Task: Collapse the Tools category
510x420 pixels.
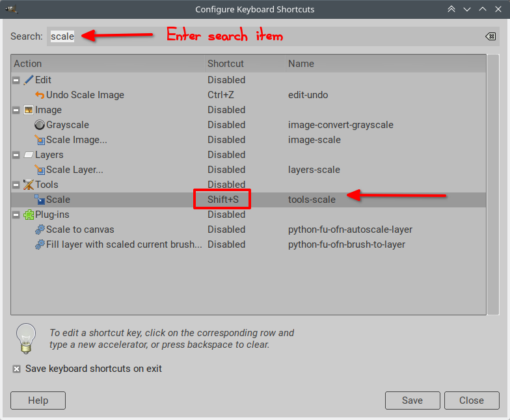Action: click(16, 185)
